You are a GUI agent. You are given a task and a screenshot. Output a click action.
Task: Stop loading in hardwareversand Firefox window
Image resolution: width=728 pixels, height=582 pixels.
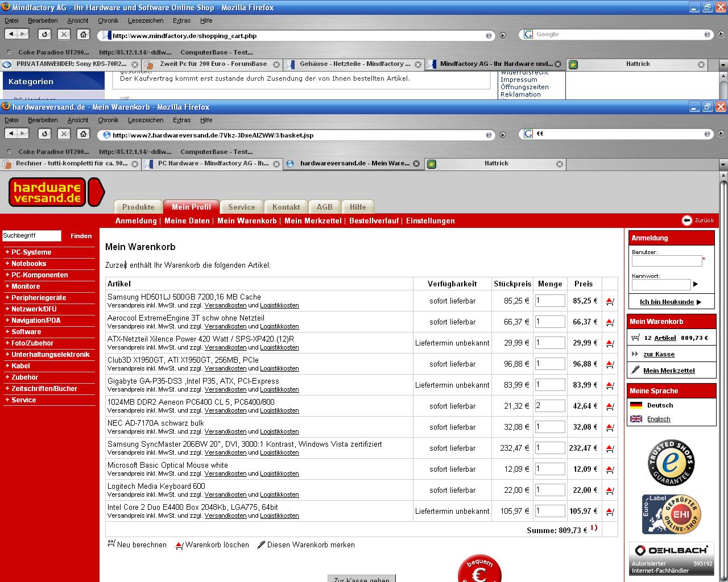tap(64, 134)
